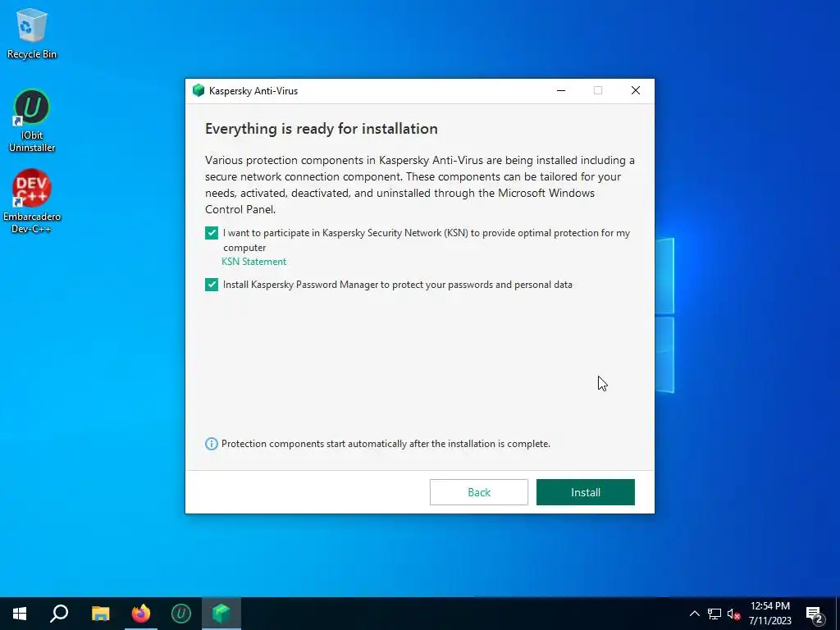Launch Firefox from the taskbar
The image size is (840, 630).
point(141,614)
